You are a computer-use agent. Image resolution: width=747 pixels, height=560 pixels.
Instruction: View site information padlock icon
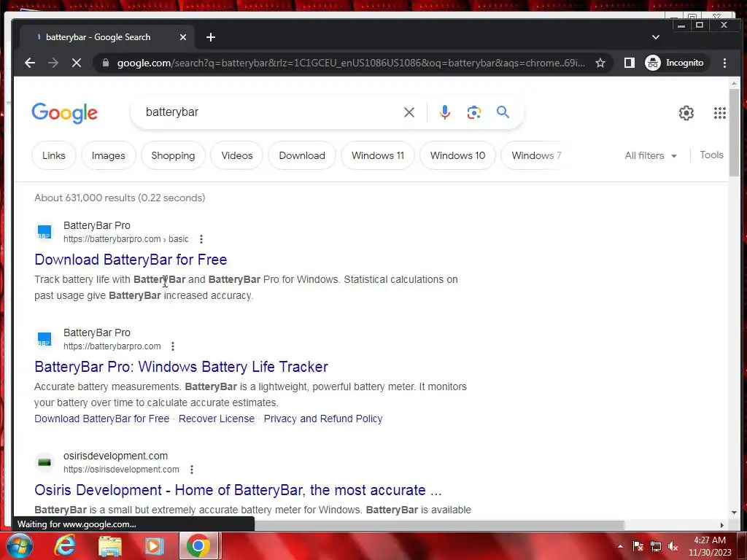tap(106, 63)
